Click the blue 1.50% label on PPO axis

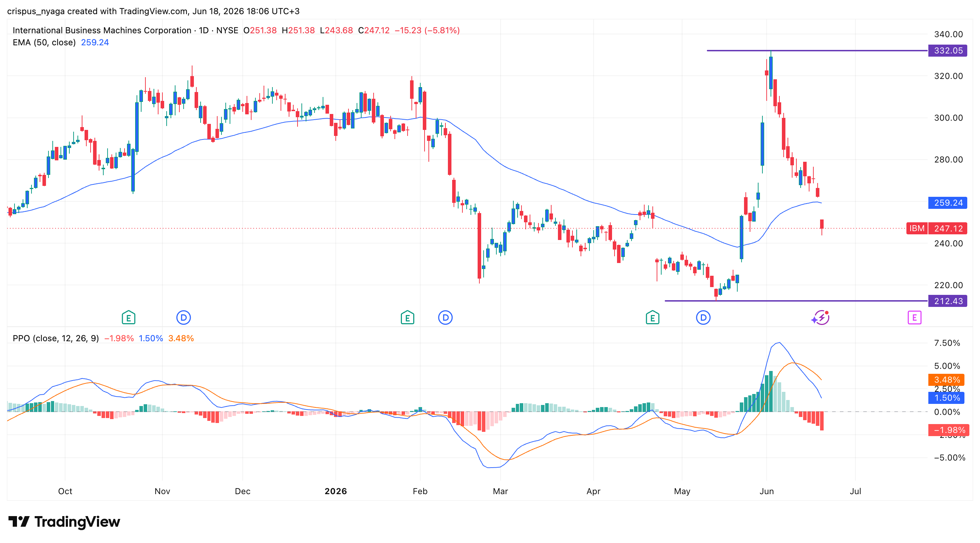946,398
